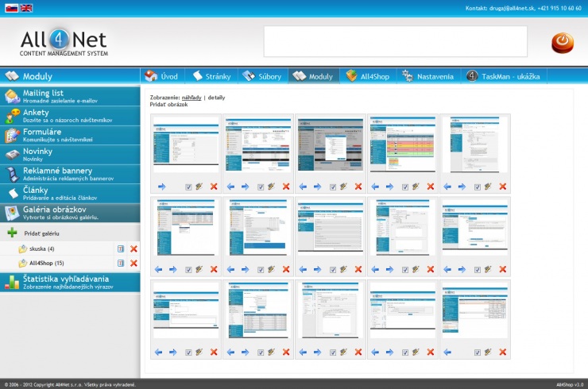588x389 pixels.
Task: Toggle checkbox under second top-row thumbnail
Action: (261, 187)
